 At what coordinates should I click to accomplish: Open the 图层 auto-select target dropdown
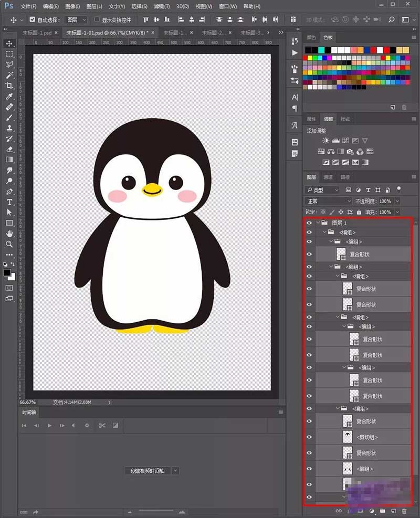coord(77,19)
